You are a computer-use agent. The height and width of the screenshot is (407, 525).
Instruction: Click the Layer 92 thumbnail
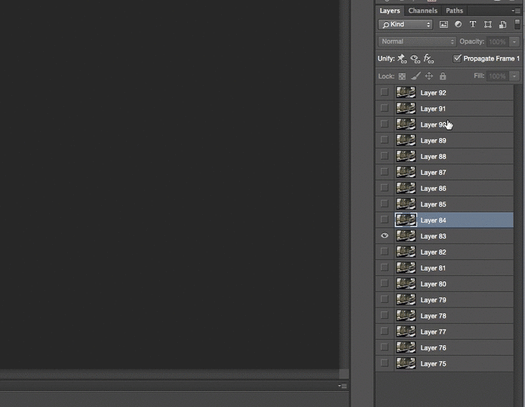point(406,92)
